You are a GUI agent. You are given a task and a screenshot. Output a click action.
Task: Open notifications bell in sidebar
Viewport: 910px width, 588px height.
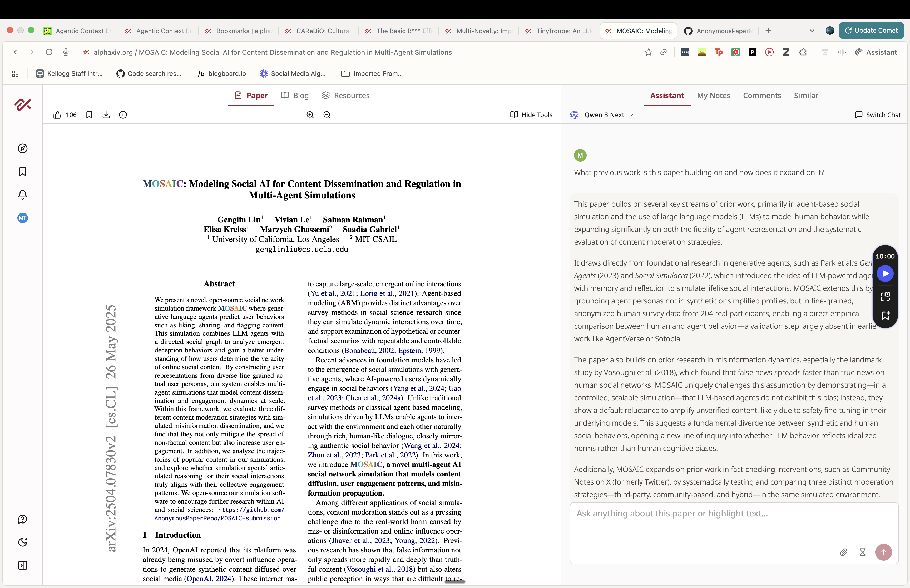tap(23, 195)
